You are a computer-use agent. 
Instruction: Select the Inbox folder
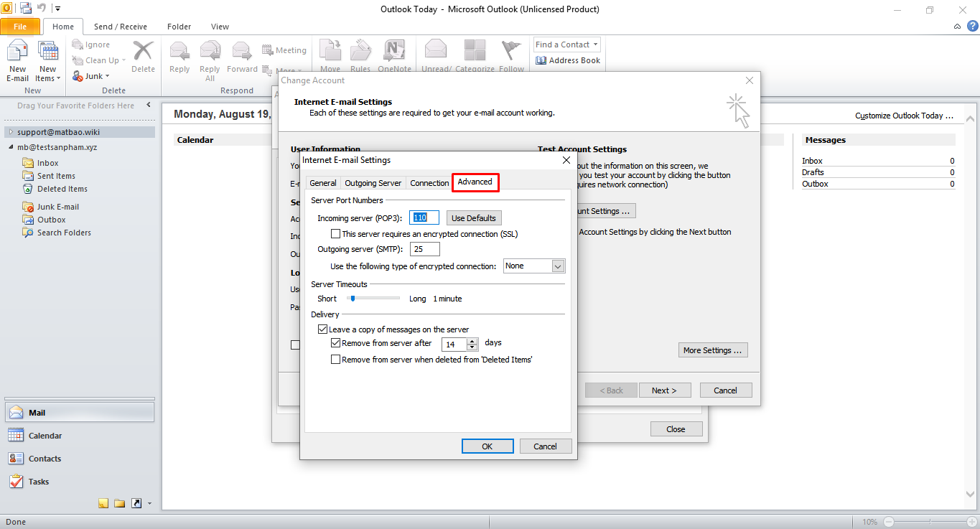pos(47,163)
